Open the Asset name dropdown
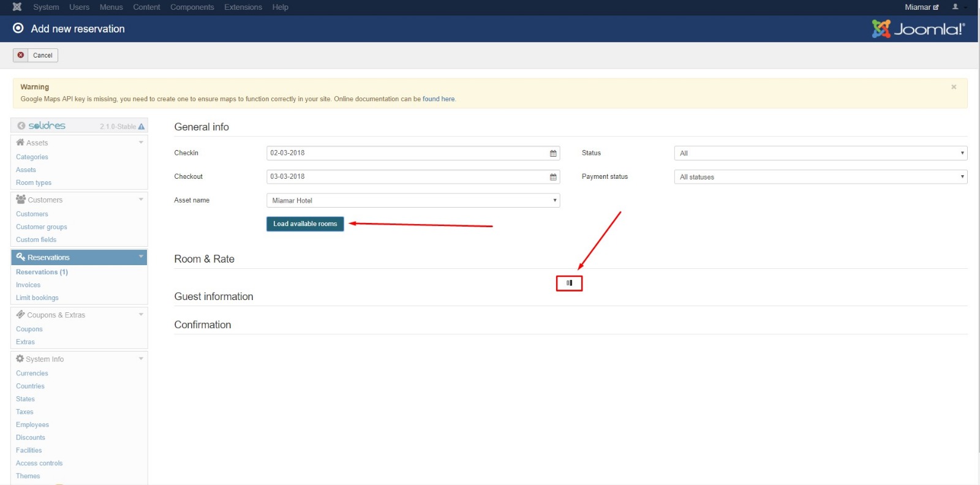Viewport: 980px width, 485px height. [413, 200]
